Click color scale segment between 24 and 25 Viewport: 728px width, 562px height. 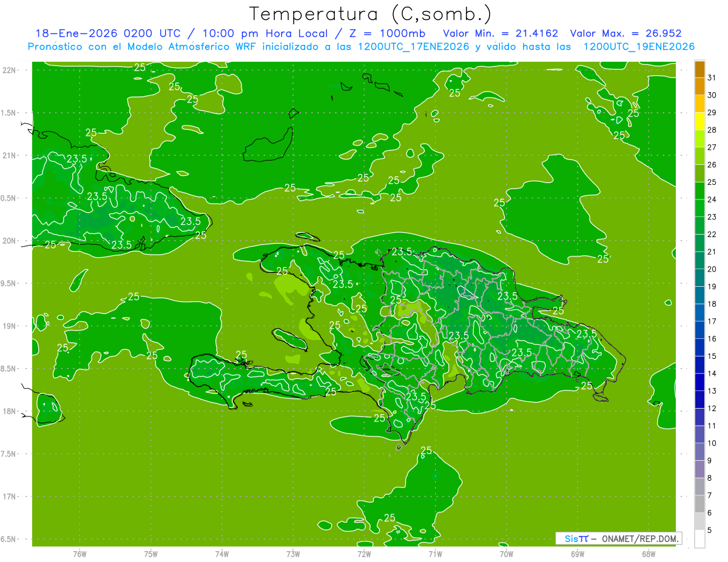[x=699, y=191]
